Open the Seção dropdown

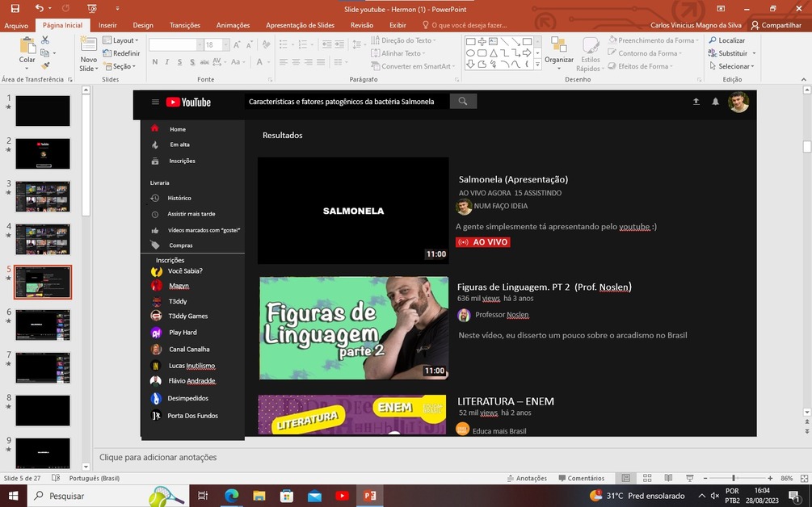[119, 66]
